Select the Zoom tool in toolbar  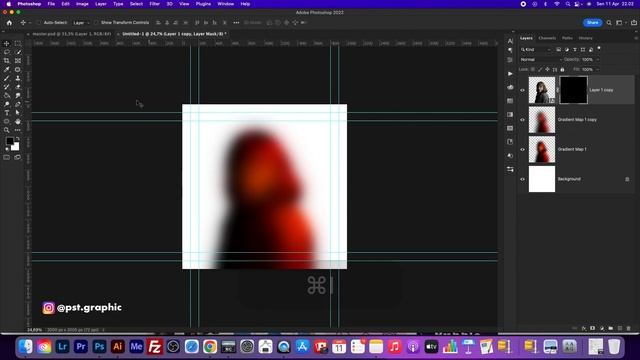7,130
